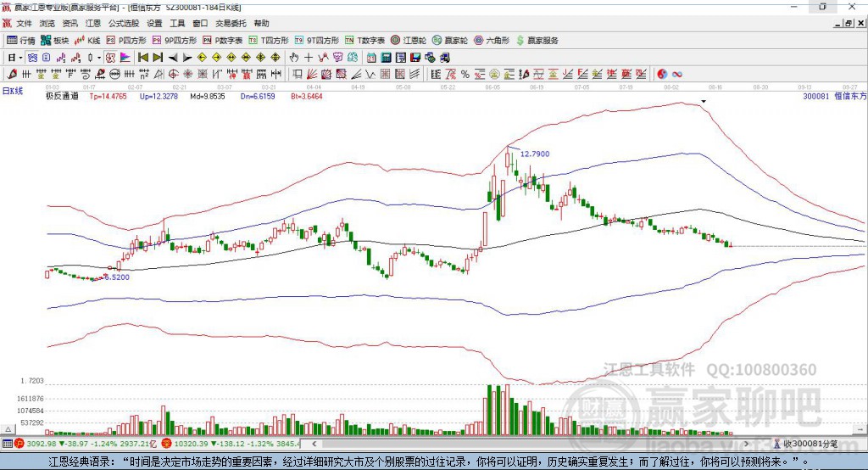Select the Gann fan angle lines tool
The height and width of the screenshot is (470, 868).
312,75
